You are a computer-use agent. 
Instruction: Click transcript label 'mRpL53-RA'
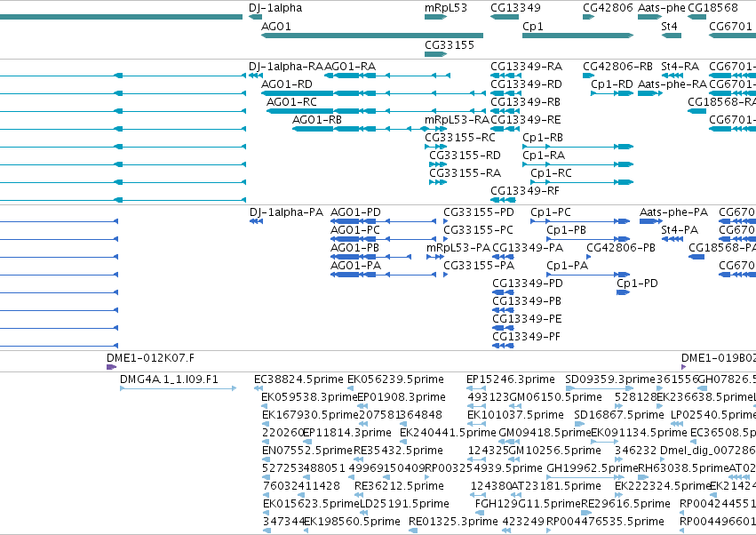point(457,120)
